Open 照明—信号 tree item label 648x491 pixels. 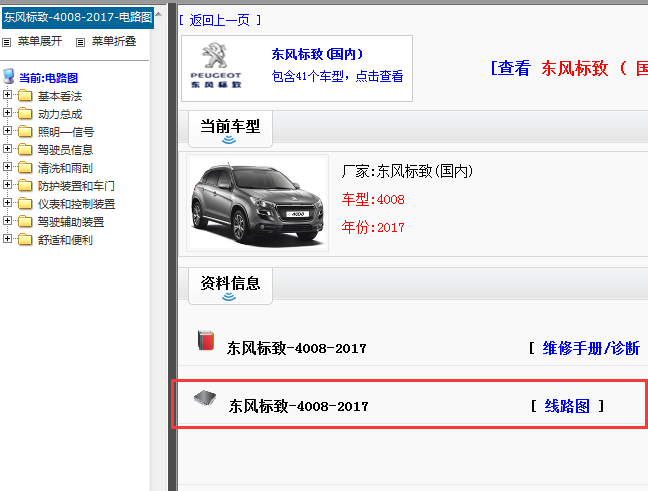[x=66, y=132]
